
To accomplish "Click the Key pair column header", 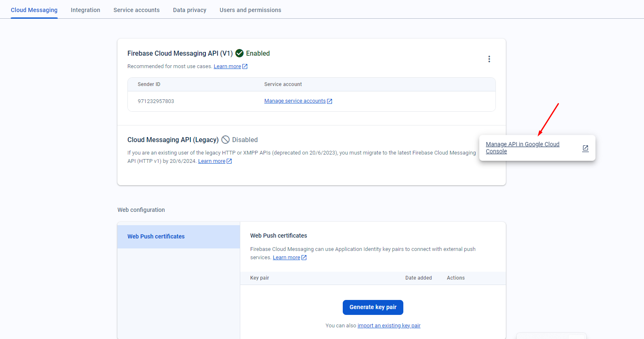I will click(x=260, y=278).
